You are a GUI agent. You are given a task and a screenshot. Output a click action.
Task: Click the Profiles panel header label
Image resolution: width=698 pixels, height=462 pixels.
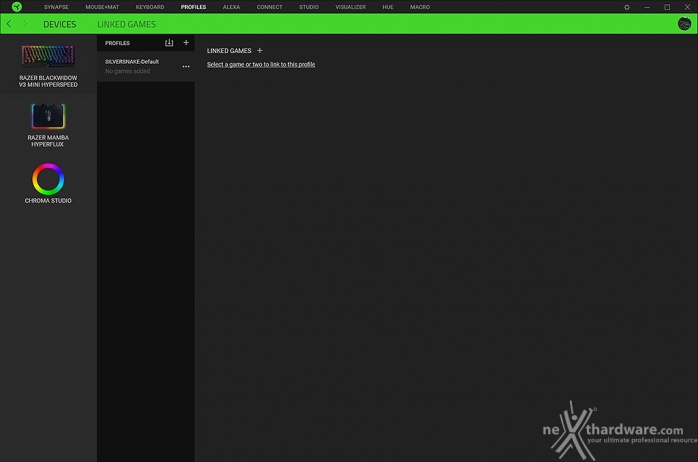point(118,43)
